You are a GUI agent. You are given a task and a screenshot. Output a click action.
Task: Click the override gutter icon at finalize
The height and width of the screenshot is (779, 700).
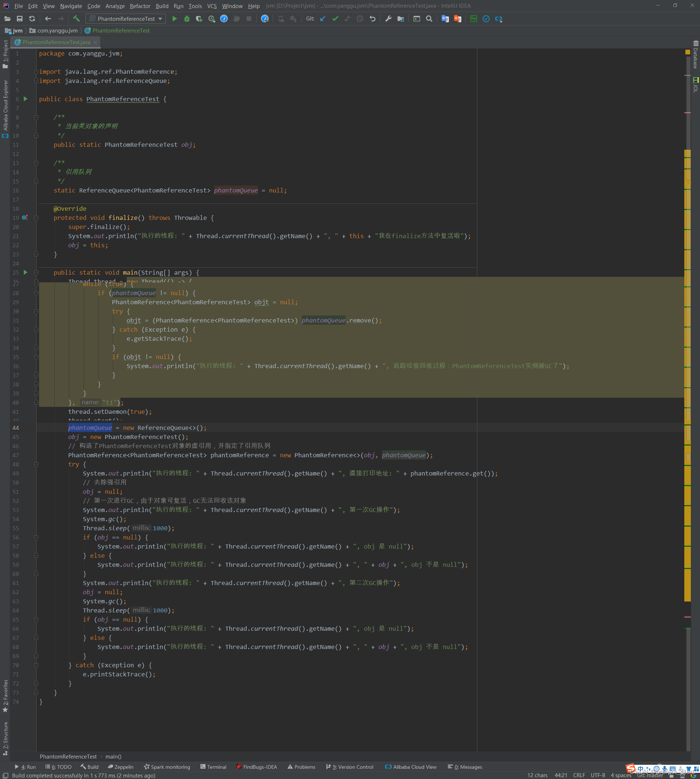(x=25, y=217)
